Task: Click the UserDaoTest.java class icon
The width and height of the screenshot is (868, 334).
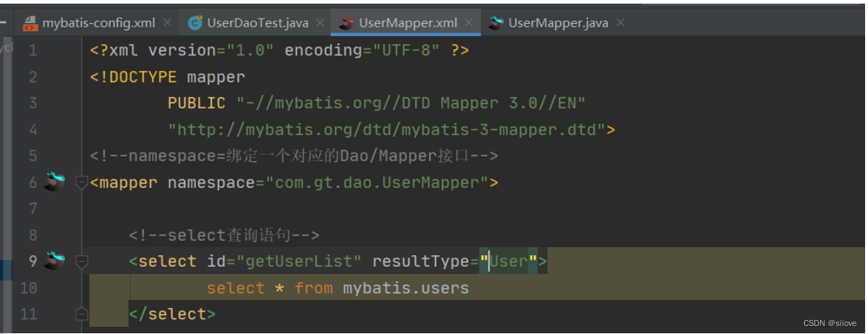Action: click(195, 23)
